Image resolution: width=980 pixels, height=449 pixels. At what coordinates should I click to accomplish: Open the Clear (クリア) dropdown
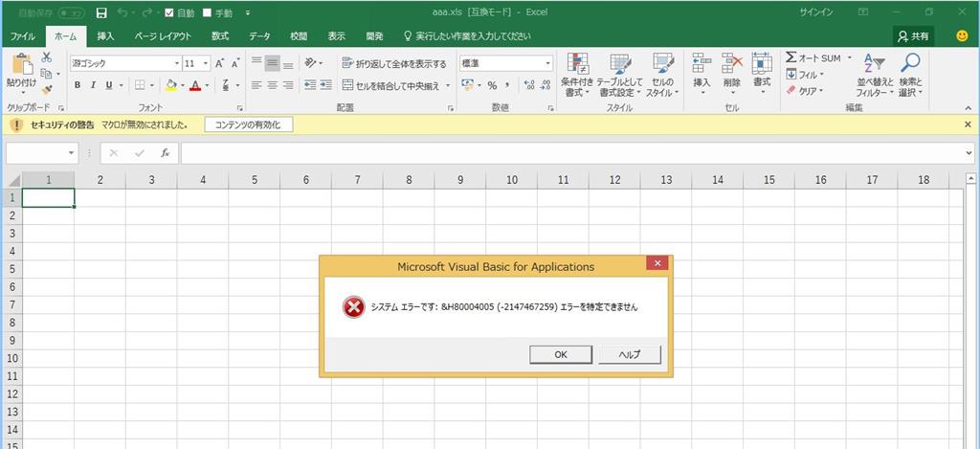pyautogui.click(x=805, y=91)
